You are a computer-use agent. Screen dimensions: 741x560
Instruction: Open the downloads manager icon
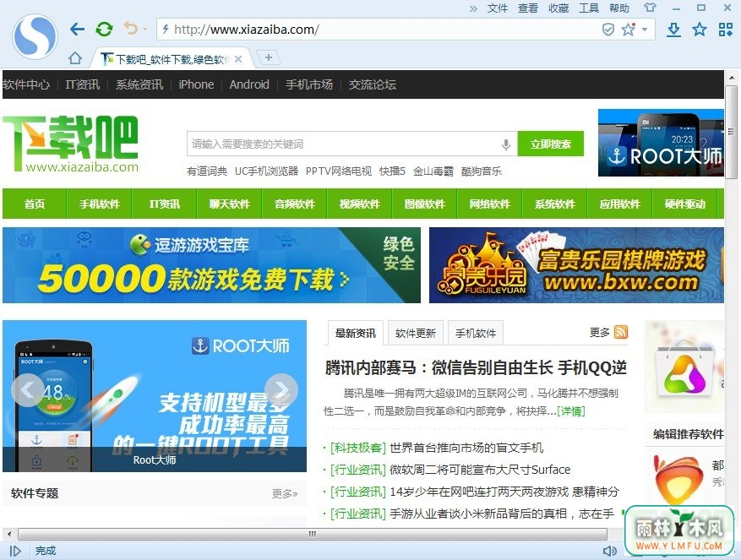tap(674, 30)
